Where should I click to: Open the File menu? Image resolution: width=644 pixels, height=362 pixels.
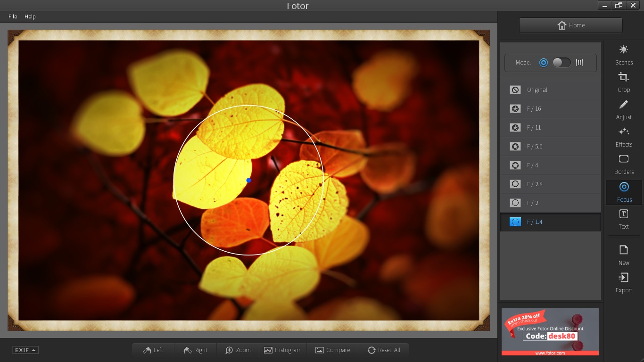pos(13,16)
